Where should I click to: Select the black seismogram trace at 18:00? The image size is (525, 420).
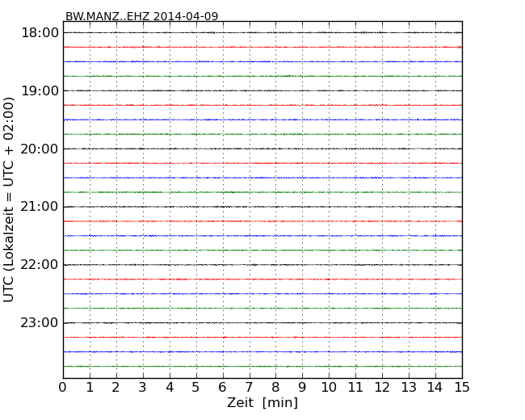262,33
